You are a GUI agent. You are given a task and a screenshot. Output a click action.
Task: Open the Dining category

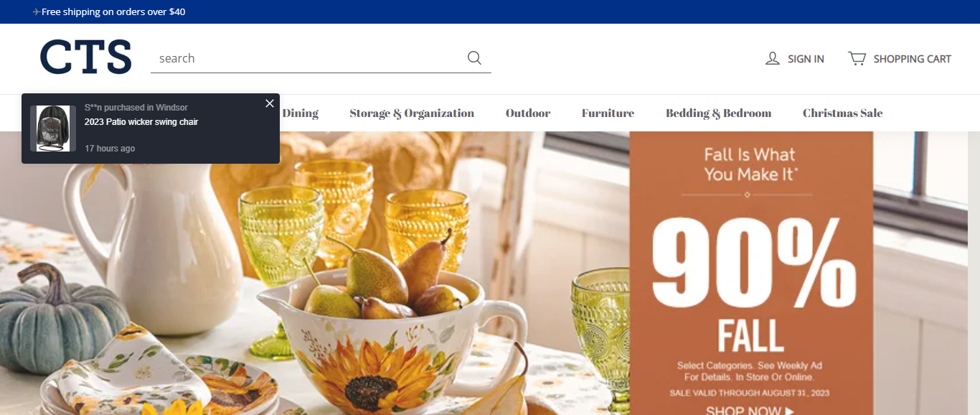coord(300,113)
